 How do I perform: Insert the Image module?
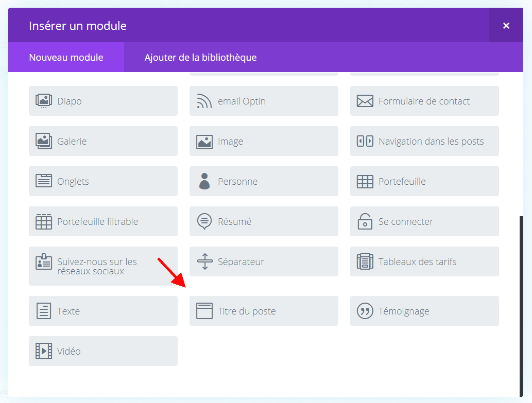click(x=264, y=141)
